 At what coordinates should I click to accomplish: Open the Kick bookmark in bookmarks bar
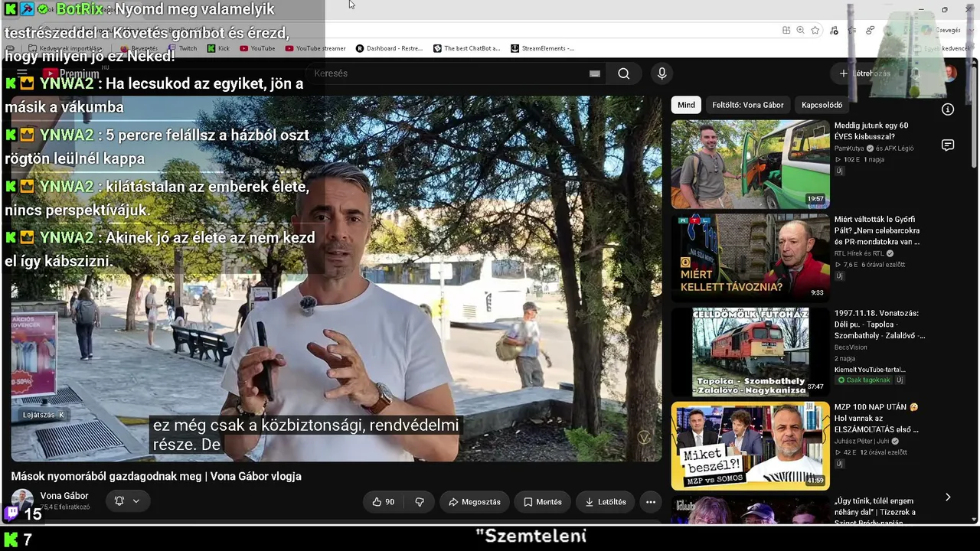click(218, 48)
